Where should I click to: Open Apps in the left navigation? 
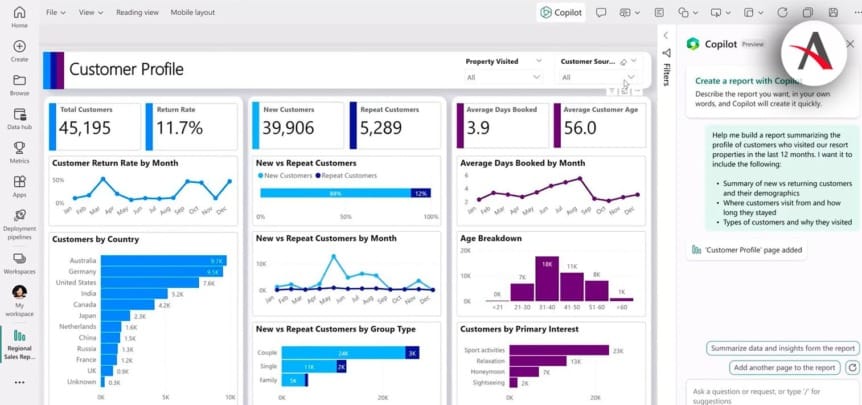[x=19, y=186]
